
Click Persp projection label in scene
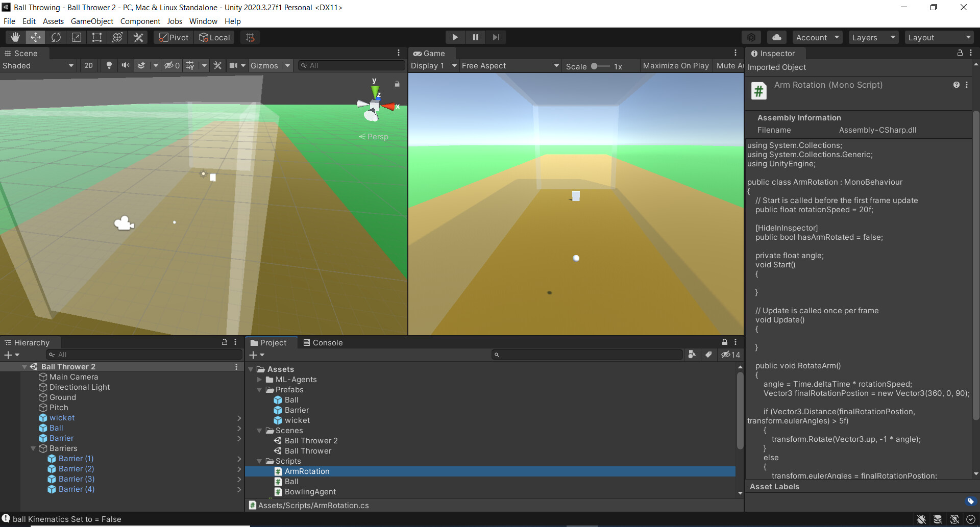pyautogui.click(x=374, y=137)
